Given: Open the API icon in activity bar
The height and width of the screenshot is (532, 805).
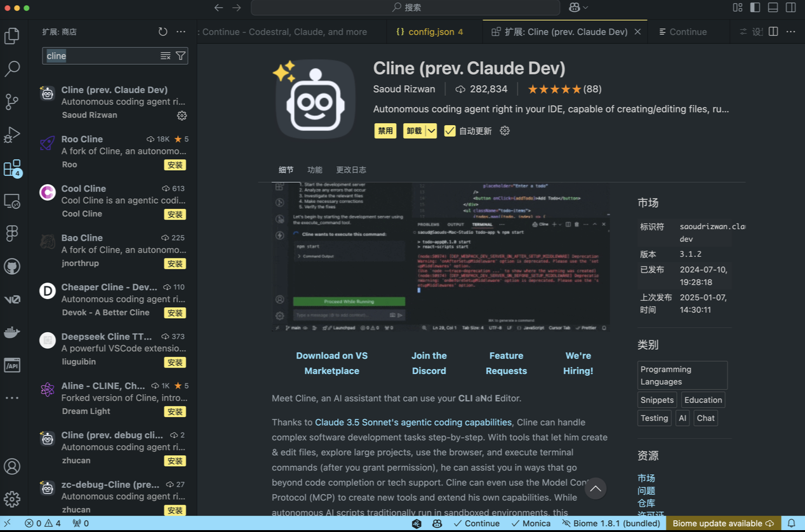Looking at the screenshot, I should pos(12,365).
